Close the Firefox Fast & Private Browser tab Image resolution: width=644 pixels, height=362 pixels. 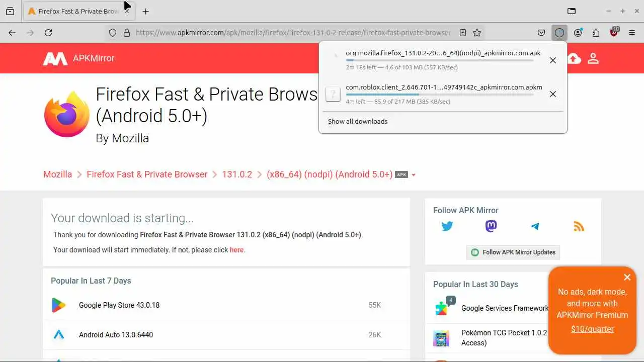127,11
